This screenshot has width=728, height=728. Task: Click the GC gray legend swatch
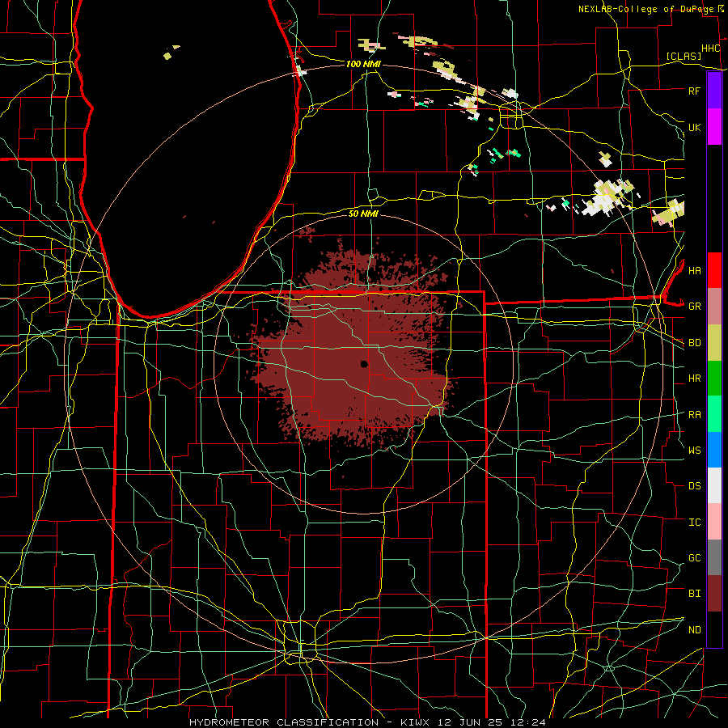[x=714, y=557]
